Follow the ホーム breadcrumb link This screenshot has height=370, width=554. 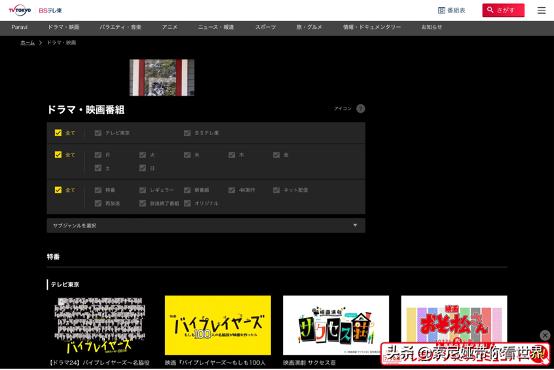coord(28,43)
